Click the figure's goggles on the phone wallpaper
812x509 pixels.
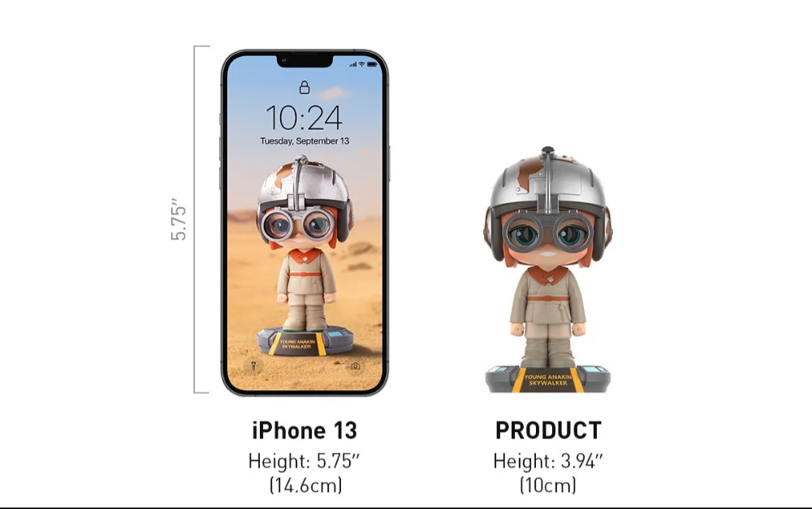298,226
